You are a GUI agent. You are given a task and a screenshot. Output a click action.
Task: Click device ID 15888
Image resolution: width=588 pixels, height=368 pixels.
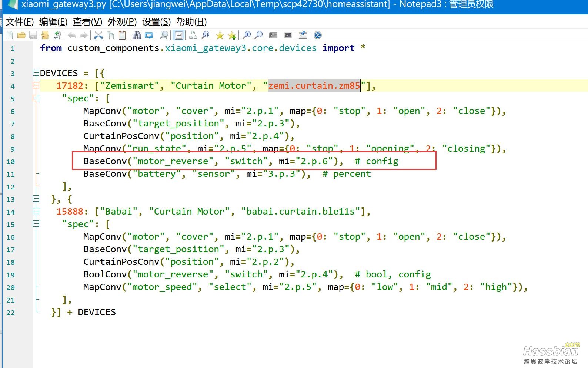pyautogui.click(x=70, y=212)
